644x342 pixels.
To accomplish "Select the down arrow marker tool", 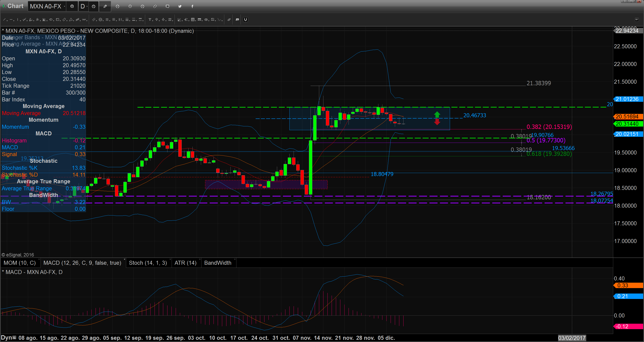I will pyautogui.click(x=163, y=20).
